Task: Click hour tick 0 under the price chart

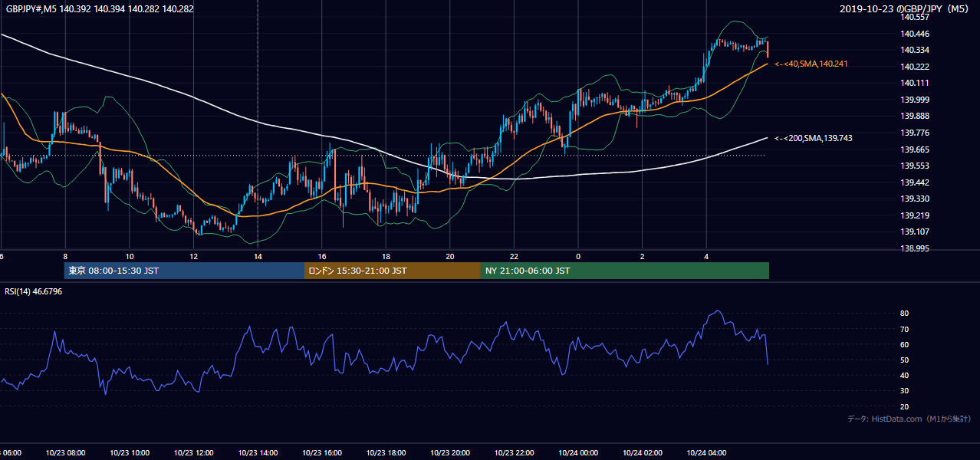Action: [578, 256]
